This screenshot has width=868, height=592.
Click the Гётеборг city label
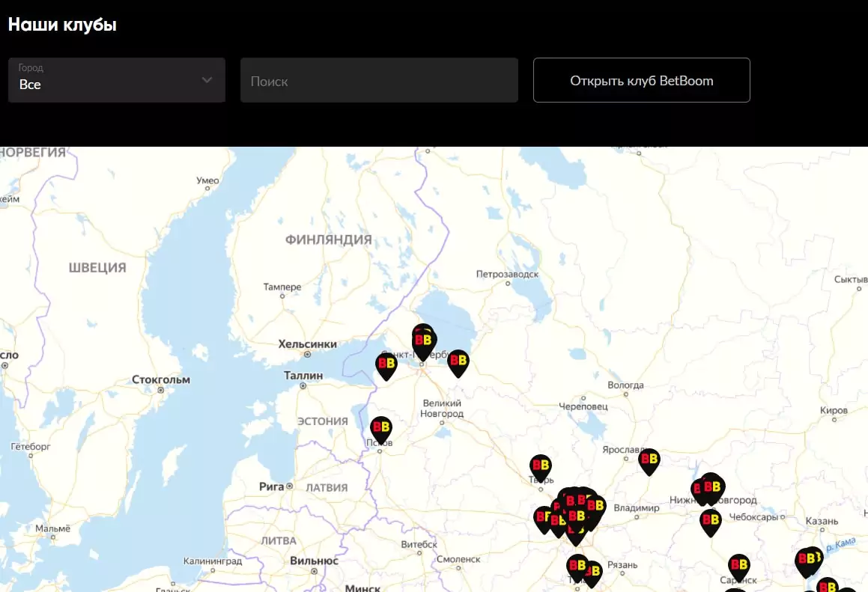[31, 447]
